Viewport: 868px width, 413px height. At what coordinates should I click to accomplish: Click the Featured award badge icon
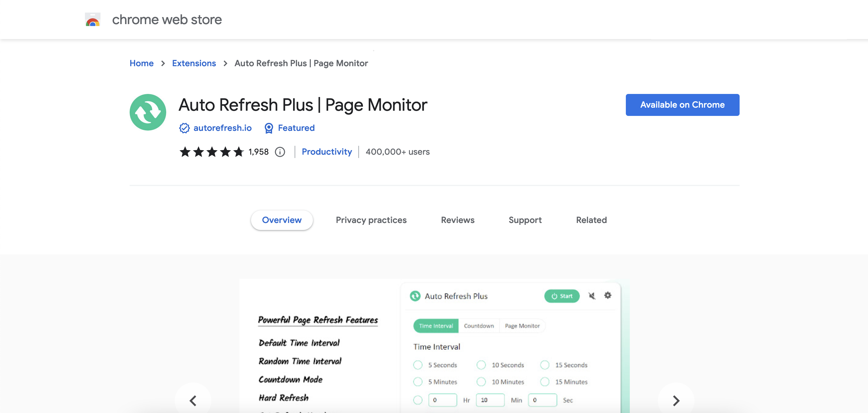[x=269, y=128]
